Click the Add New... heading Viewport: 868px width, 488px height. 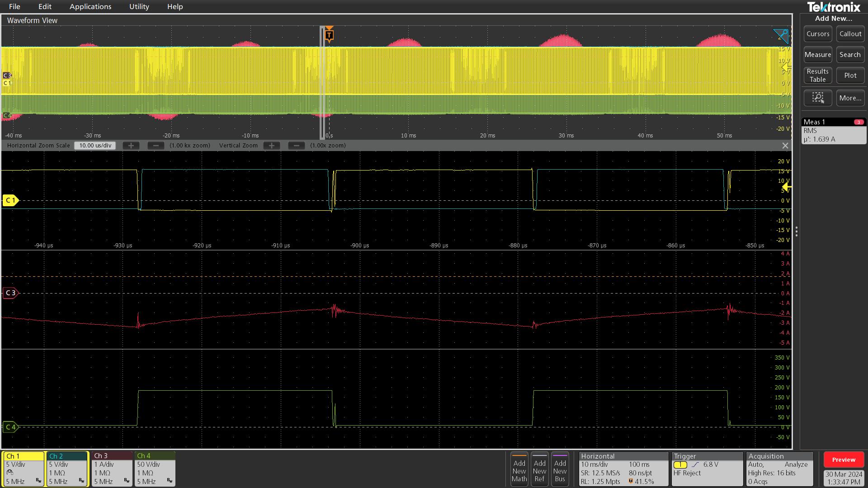[834, 19]
